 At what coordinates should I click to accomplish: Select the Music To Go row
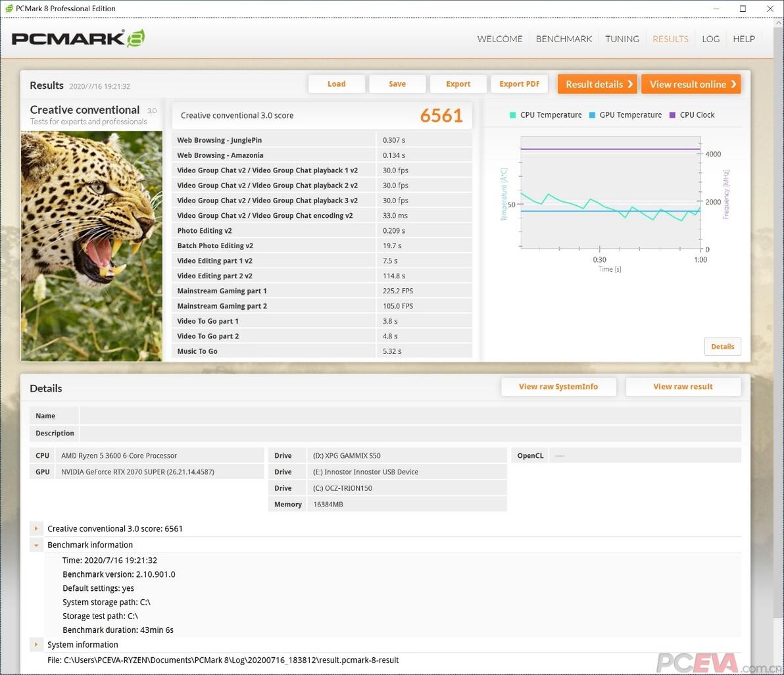coord(322,351)
